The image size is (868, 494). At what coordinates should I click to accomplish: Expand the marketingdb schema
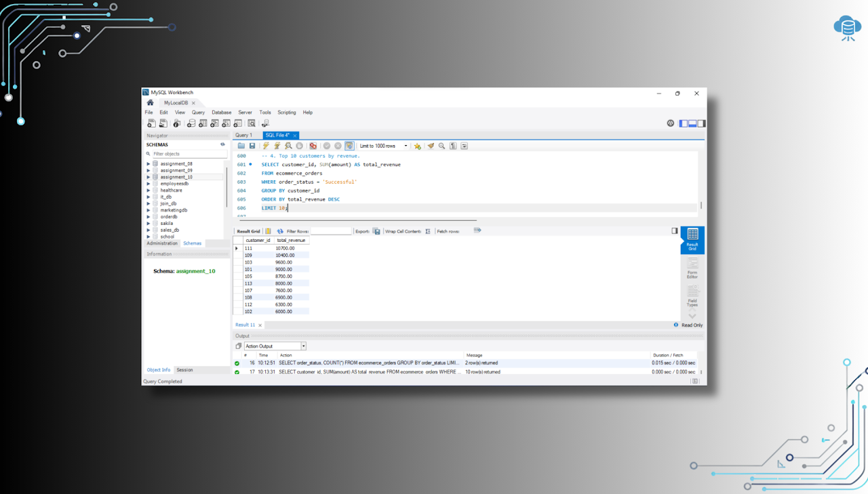tap(149, 210)
